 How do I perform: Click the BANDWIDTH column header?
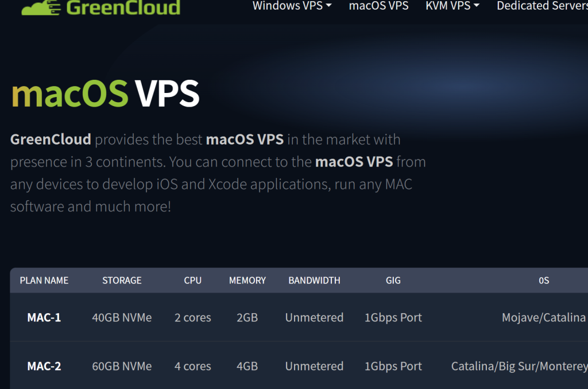coord(314,281)
